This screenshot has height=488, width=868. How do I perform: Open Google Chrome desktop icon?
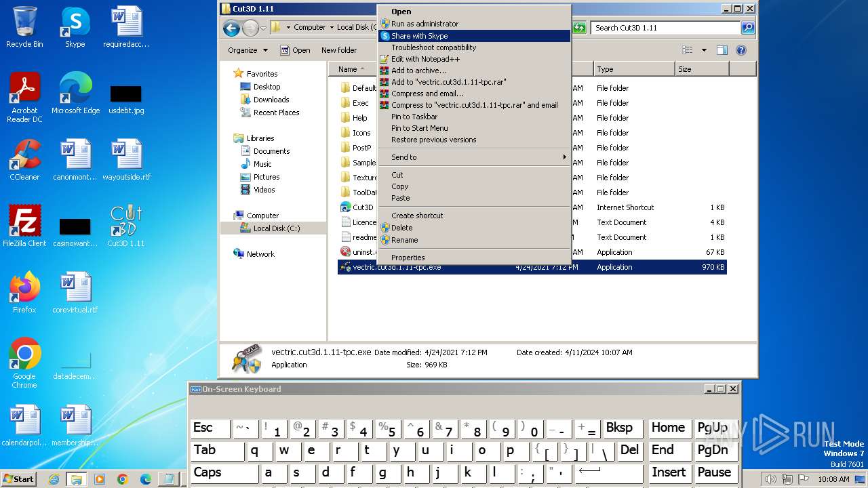coord(24,363)
